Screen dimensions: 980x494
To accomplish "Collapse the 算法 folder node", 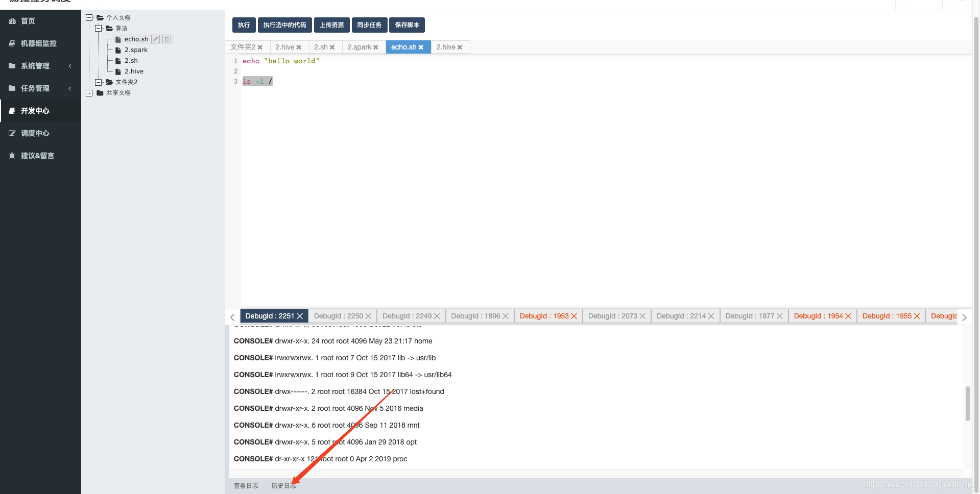I will [98, 28].
